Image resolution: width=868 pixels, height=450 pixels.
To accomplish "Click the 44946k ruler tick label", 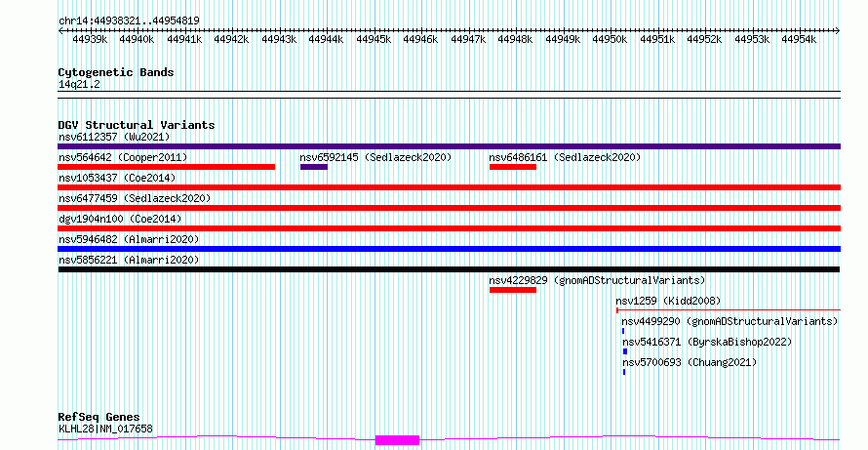I will click(420, 39).
